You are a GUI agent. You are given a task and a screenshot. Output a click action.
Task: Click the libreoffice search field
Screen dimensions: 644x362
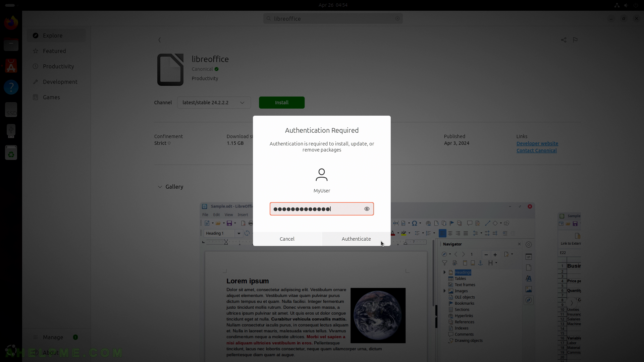coord(333,19)
